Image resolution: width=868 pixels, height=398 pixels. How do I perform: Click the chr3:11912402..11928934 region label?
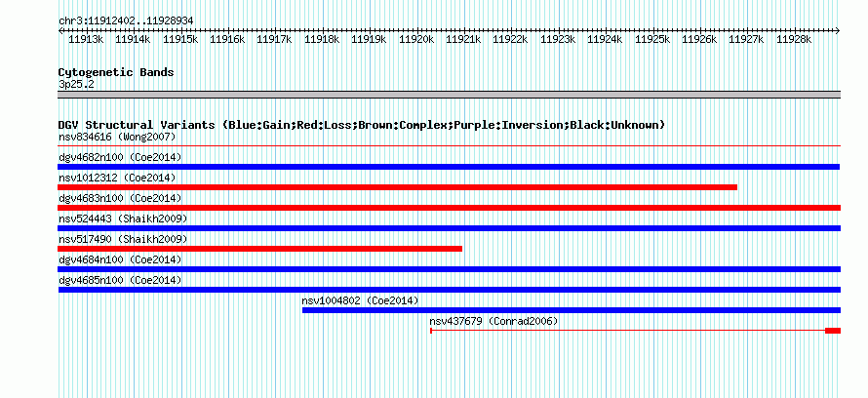126,20
